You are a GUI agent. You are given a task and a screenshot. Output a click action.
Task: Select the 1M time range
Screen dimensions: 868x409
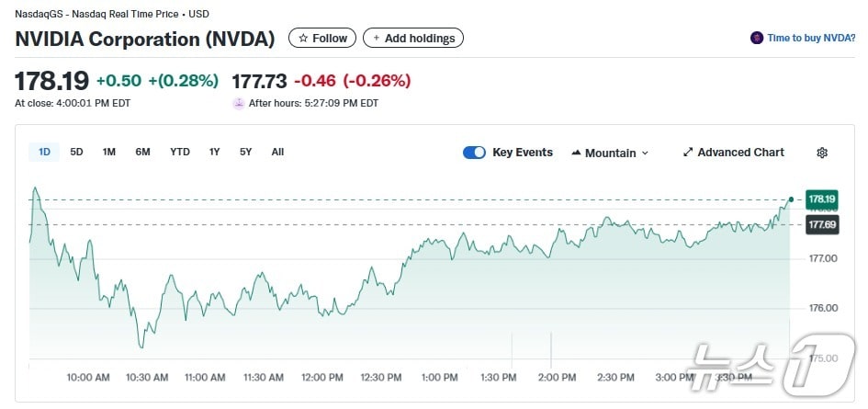(x=109, y=153)
